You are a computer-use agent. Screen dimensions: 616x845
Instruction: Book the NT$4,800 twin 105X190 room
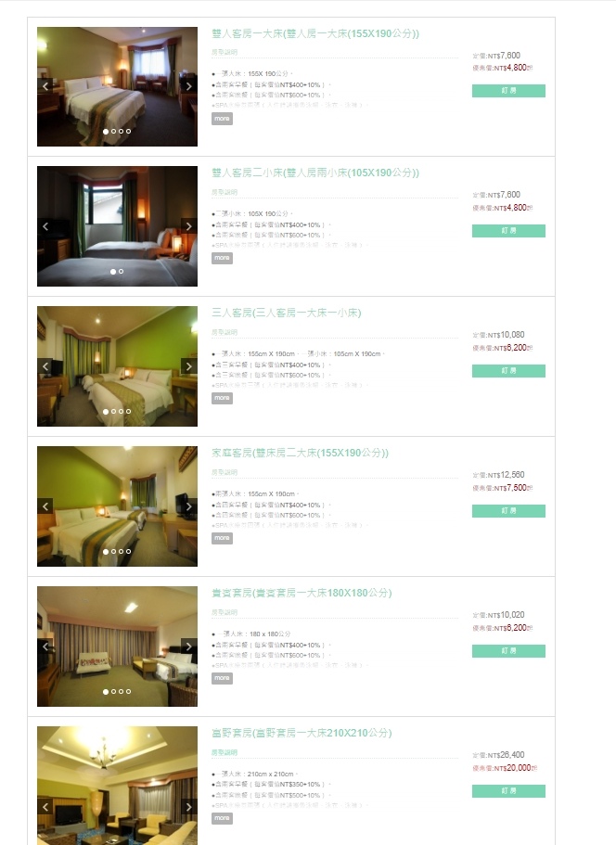point(508,231)
